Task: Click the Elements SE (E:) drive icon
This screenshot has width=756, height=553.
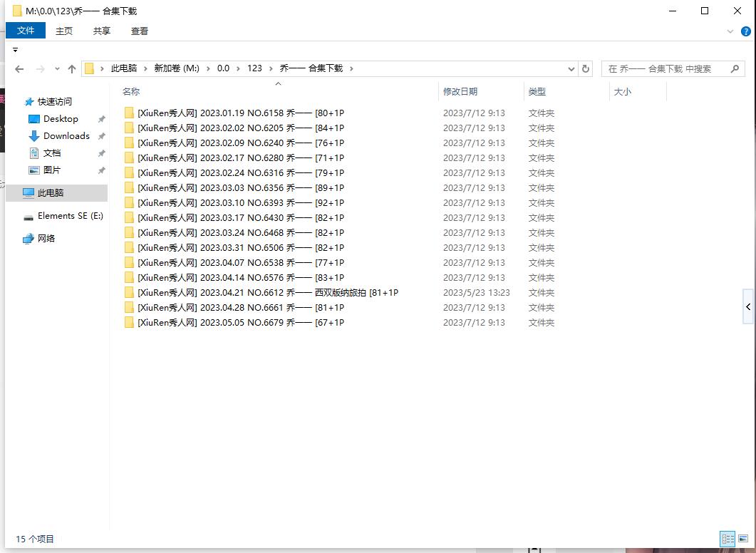Action: pyautogui.click(x=29, y=217)
